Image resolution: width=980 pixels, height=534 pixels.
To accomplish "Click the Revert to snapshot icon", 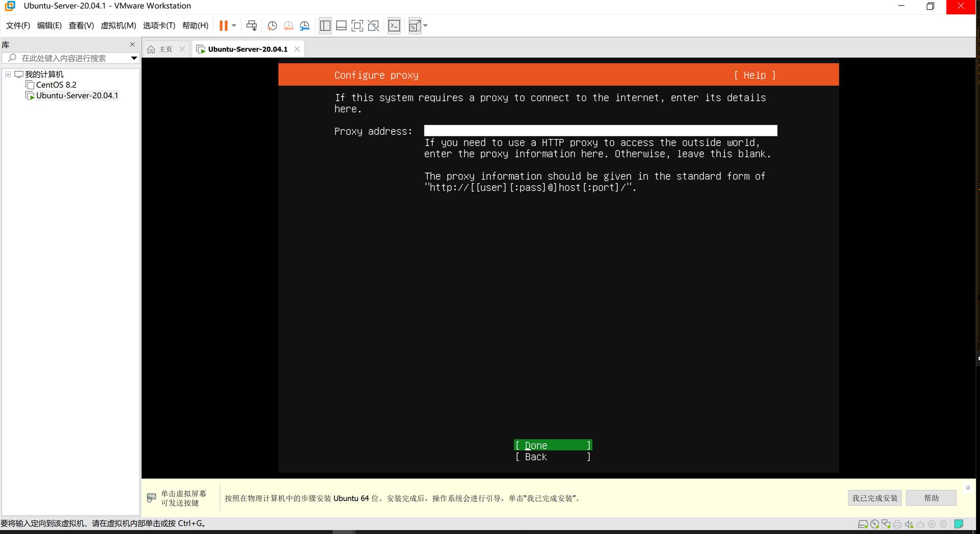I will pyautogui.click(x=288, y=25).
